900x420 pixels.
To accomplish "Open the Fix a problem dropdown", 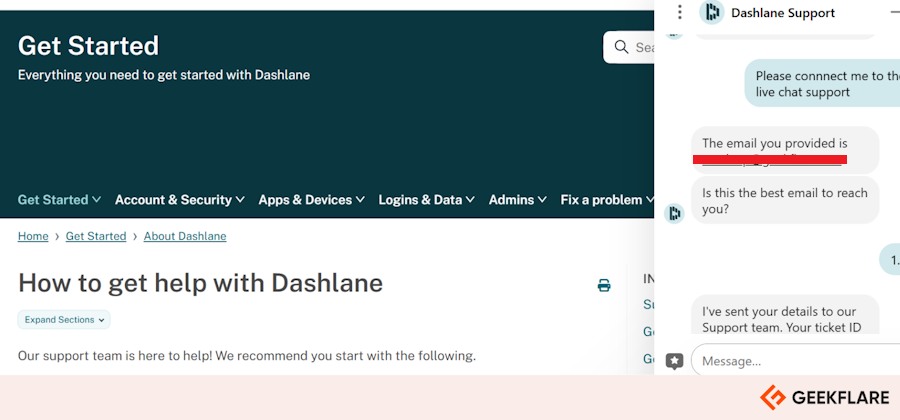I will pos(607,200).
